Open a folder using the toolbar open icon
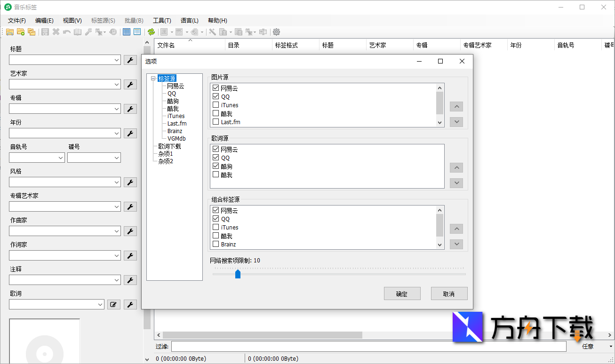The image size is (615, 364). click(x=9, y=32)
